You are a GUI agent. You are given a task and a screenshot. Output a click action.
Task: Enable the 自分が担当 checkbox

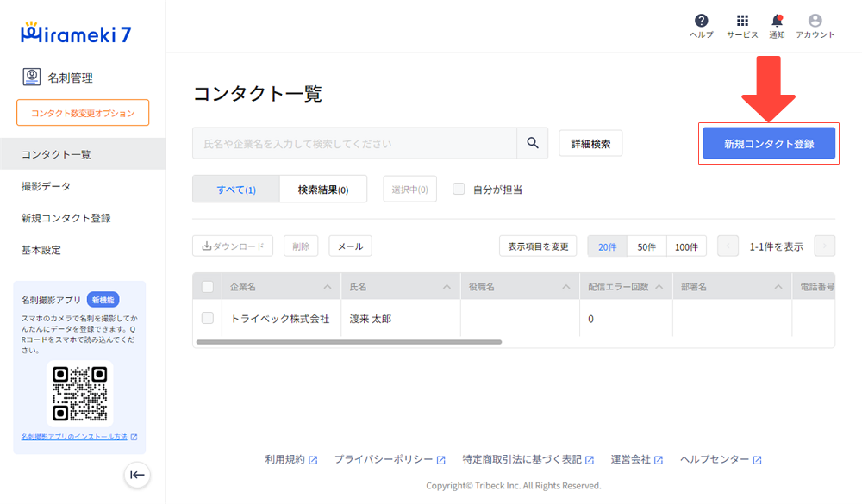[459, 189]
